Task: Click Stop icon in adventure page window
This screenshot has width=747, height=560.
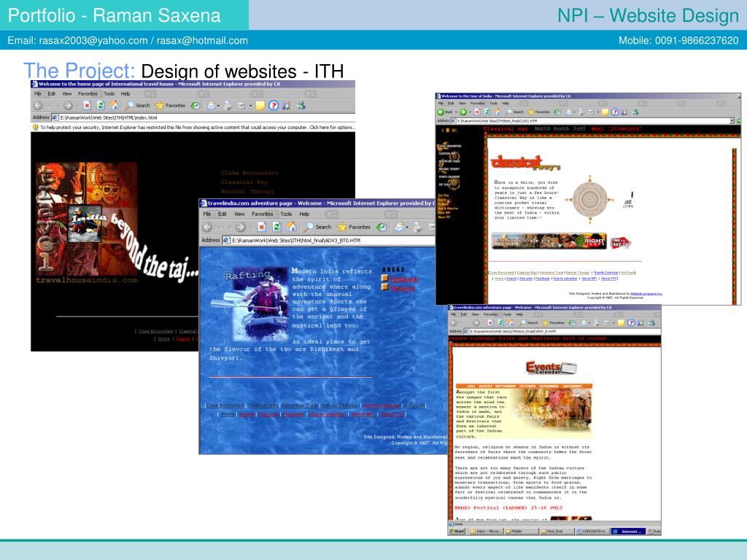Action: click(261, 227)
